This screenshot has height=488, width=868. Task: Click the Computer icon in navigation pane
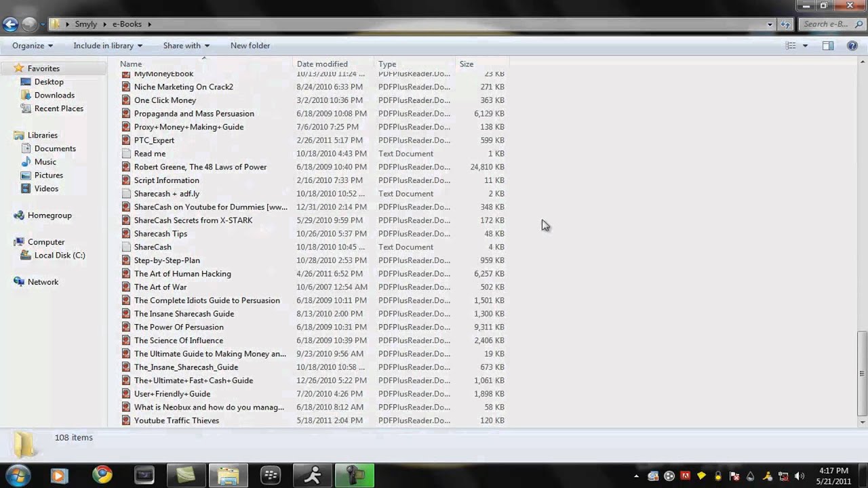tap(19, 242)
